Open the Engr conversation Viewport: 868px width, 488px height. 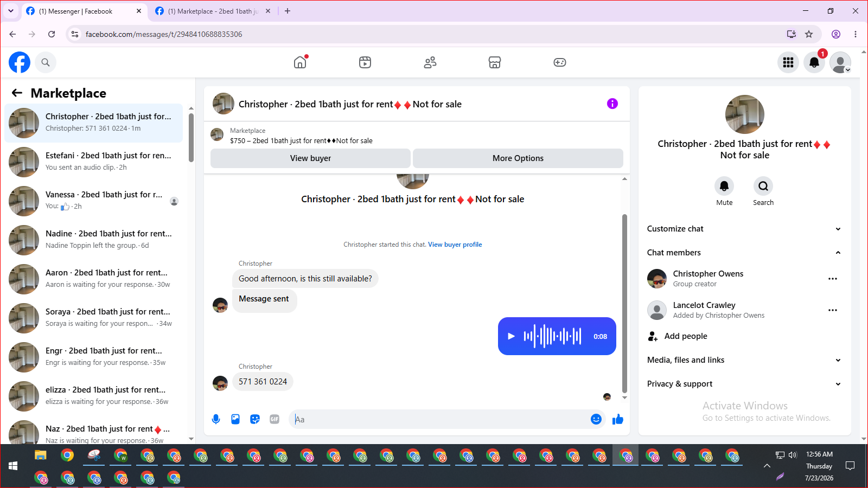click(x=94, y=357)
